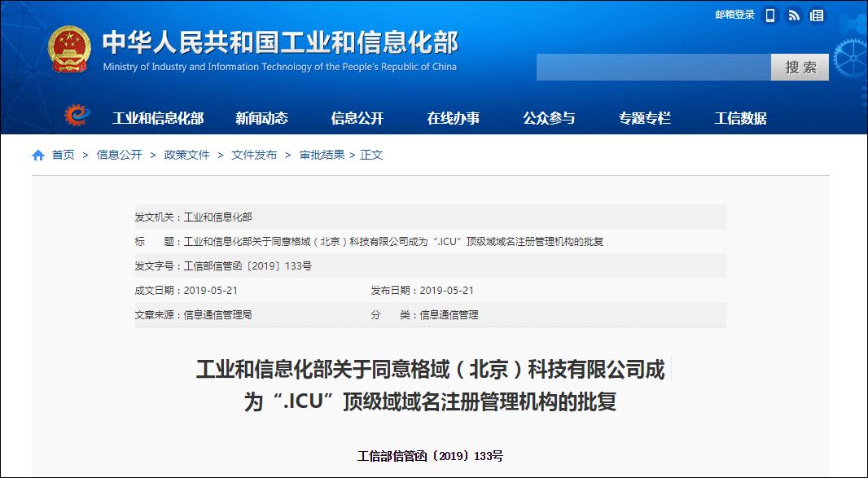The width and height of the screenshot is (868, 478).
Task: Click the national emblem logo
Action: pyautogui.click(x=69, y=50)
